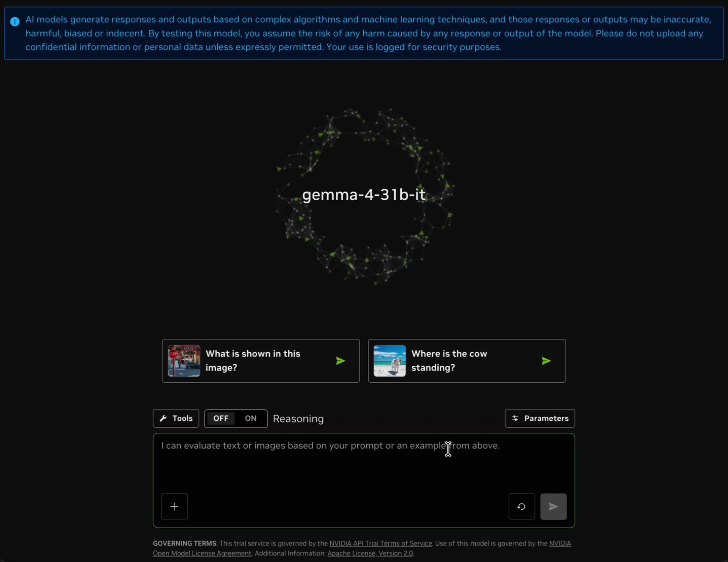
Task: Open Apache License, Version 2.0 link
Action: 370,553
